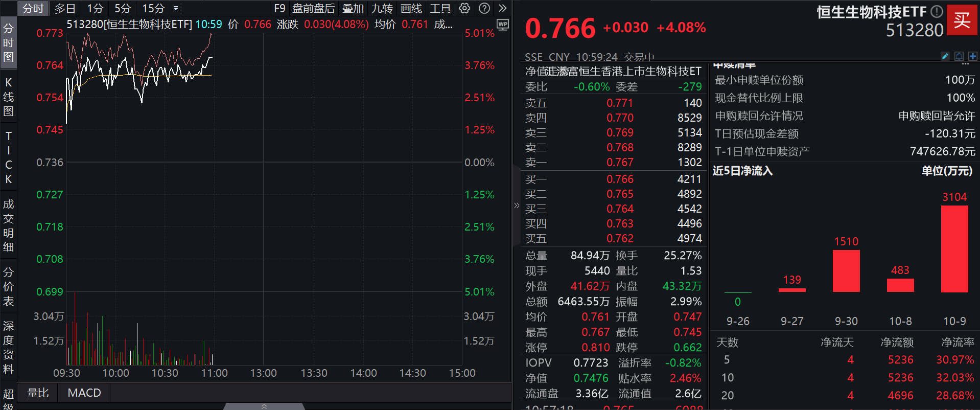Screen dimensions: 980x410
Task: Collapse right panel via middle splitter arrow
Action: coord(516,206)
